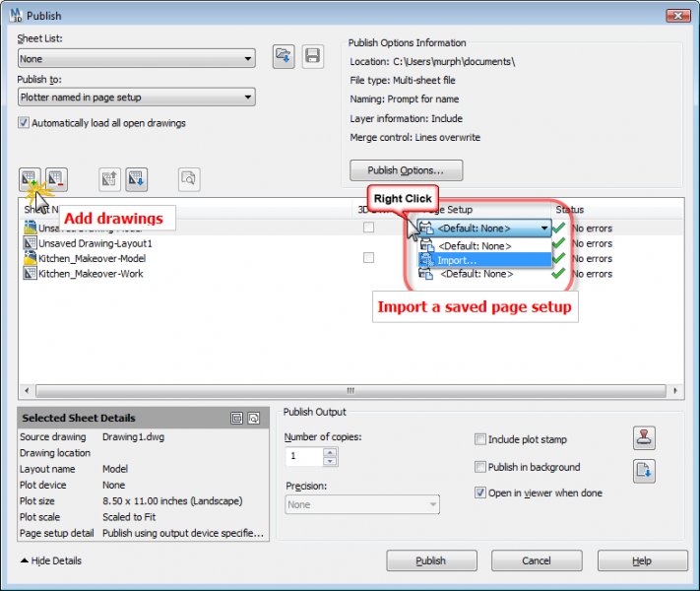Click the Load Sheet List icon

(x=284, y=56)
